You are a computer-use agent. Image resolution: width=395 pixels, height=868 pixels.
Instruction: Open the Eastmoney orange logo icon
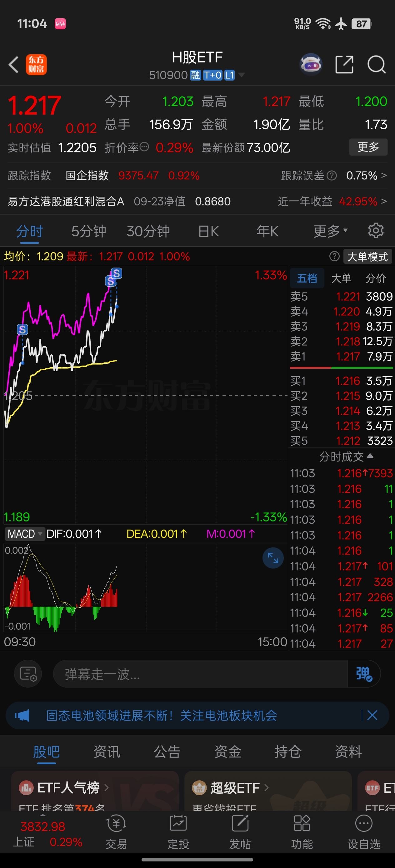click(x=36, y=64)
